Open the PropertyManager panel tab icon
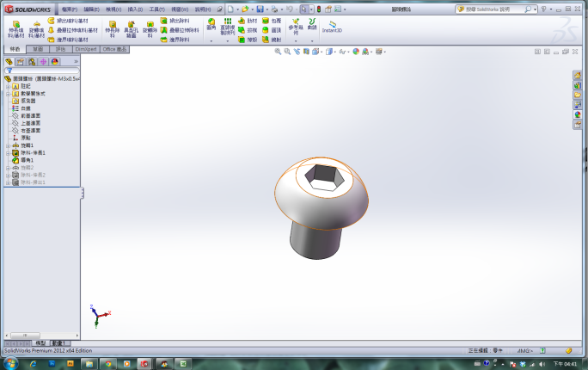Image resolution: width=588 pixels, height=370 pixels. (x=21, y=62)
